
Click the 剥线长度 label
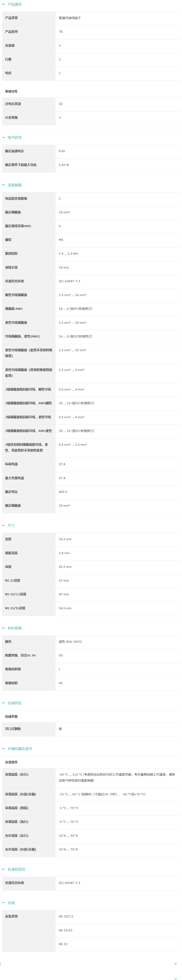[11, 267]
